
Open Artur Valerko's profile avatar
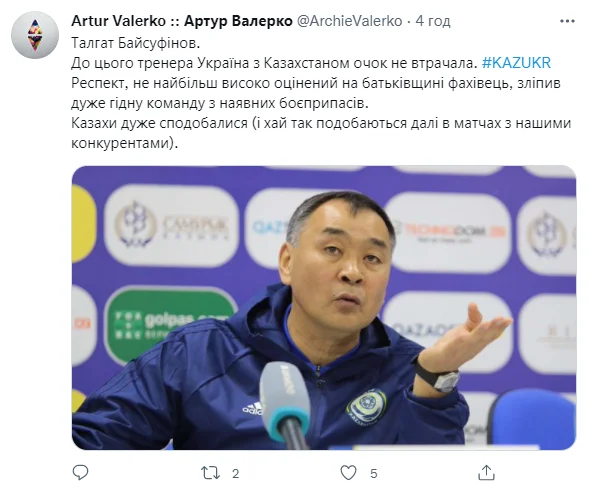point(35,35)
